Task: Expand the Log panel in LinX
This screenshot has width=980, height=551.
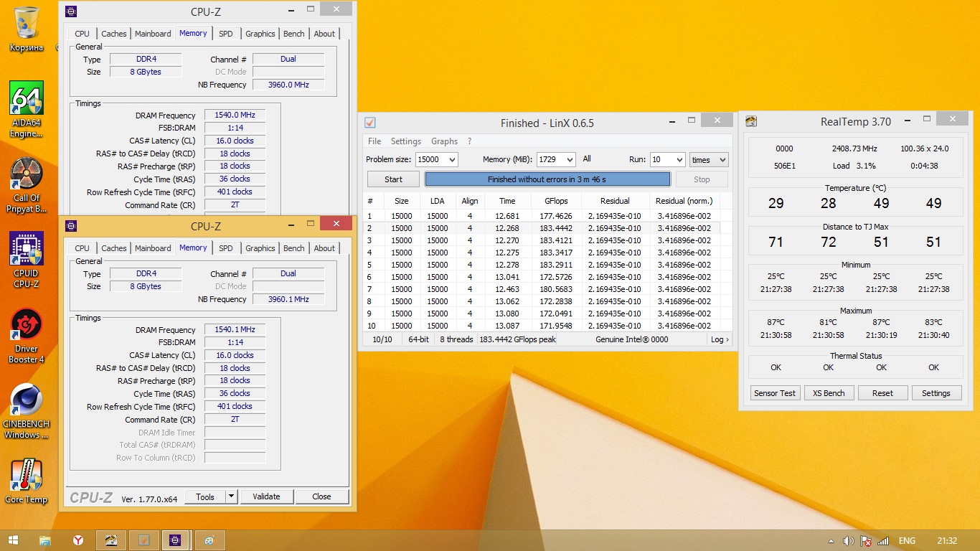Action: pos(720,339)
